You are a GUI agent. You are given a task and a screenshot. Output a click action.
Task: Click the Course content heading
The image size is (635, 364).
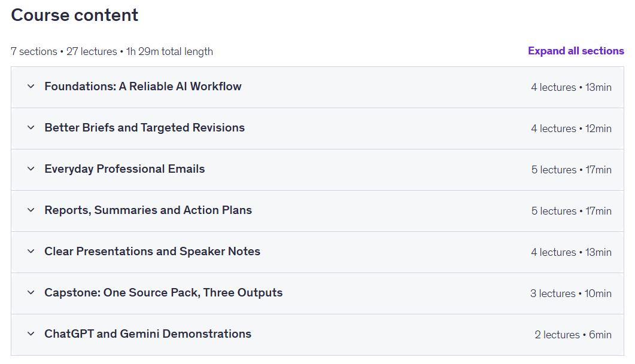pos(75,16)
